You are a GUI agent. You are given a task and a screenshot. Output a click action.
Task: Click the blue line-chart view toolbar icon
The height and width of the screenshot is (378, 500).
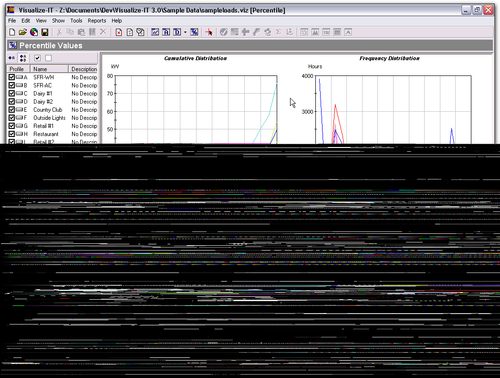[x=155, y=32]
